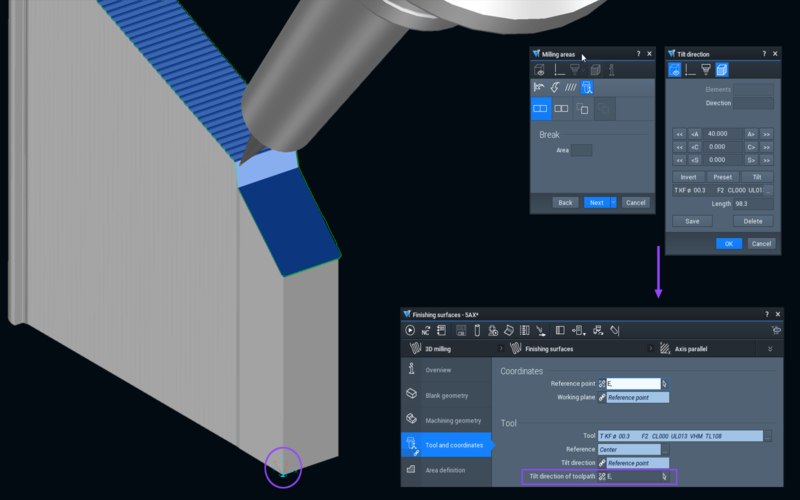
Task: Click the coordinate axis icon in Milling areas
Action: 559,70
